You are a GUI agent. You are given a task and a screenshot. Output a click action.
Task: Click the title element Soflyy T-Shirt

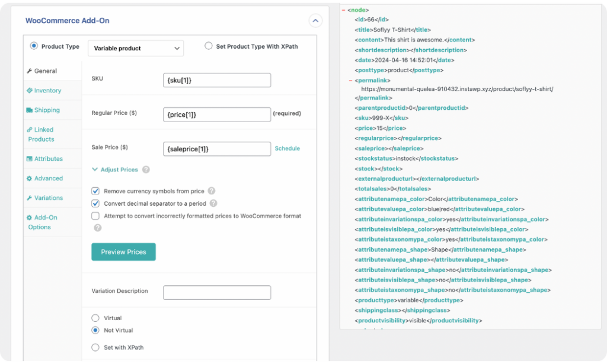click(392, 30)
